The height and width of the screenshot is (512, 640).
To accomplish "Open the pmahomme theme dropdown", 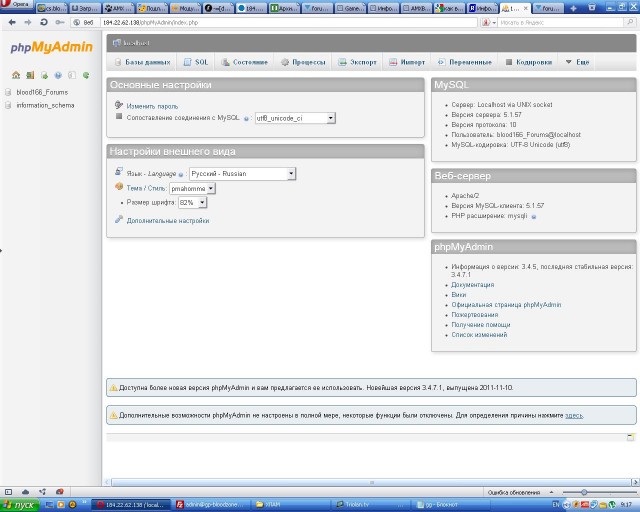I will pyautogui.click(x=192, y=188).
